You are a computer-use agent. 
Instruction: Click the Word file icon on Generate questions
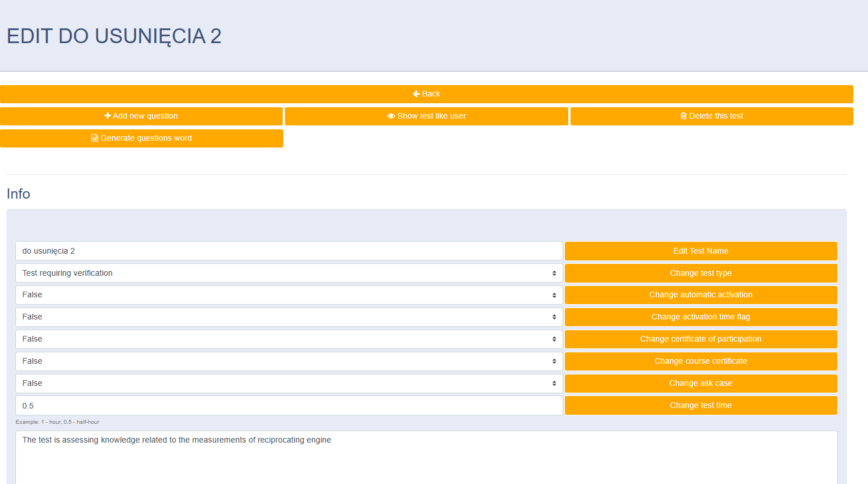click(x=95, y=138)
